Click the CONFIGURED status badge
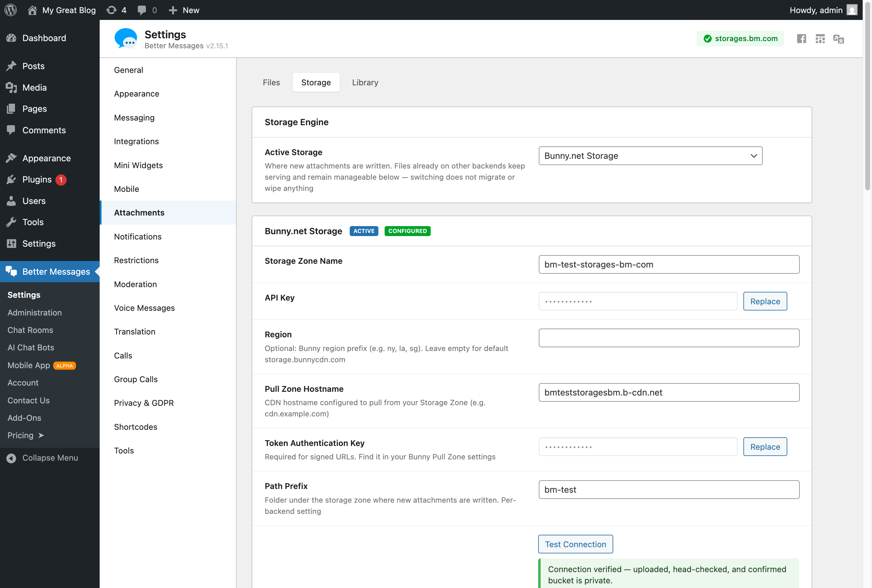872x588 pixels. (x=408, y=231)
